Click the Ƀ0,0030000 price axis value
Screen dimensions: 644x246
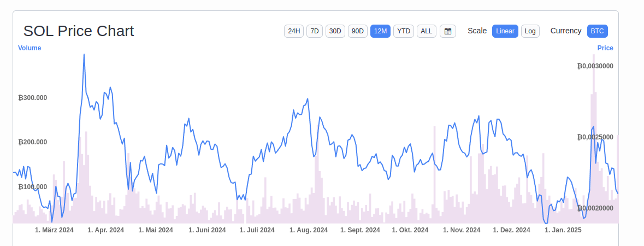tap(595, 66)
